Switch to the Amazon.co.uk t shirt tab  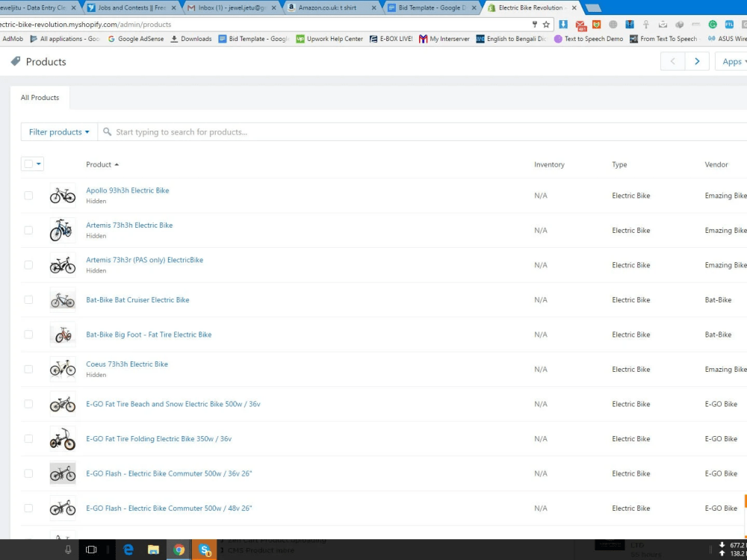[332, 7]
